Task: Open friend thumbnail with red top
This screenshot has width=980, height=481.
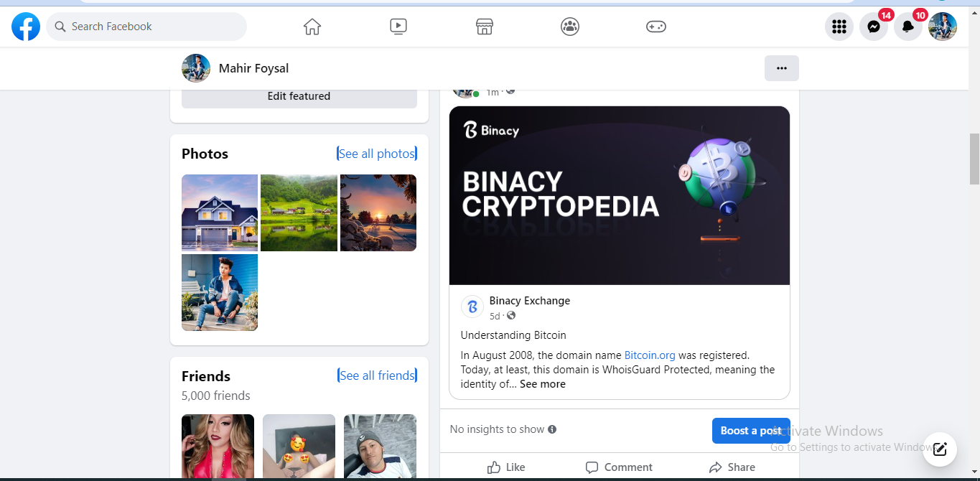Action: click(218, 446)
